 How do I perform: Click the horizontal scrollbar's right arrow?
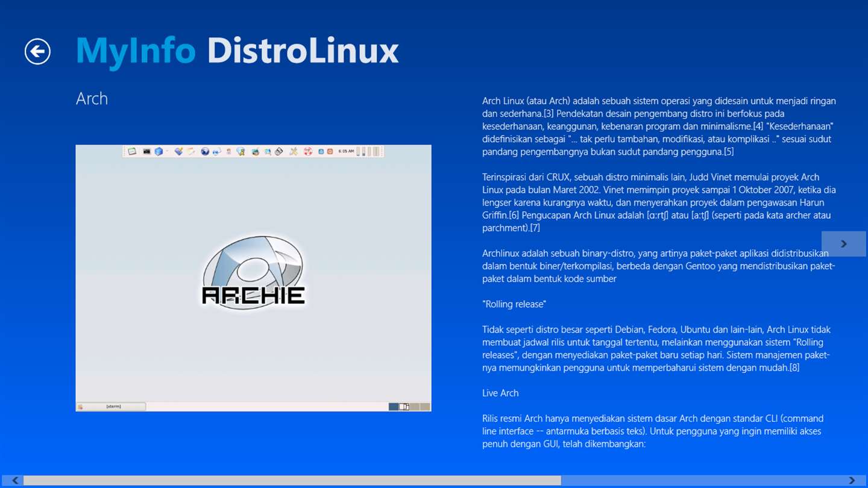(852, 480)
